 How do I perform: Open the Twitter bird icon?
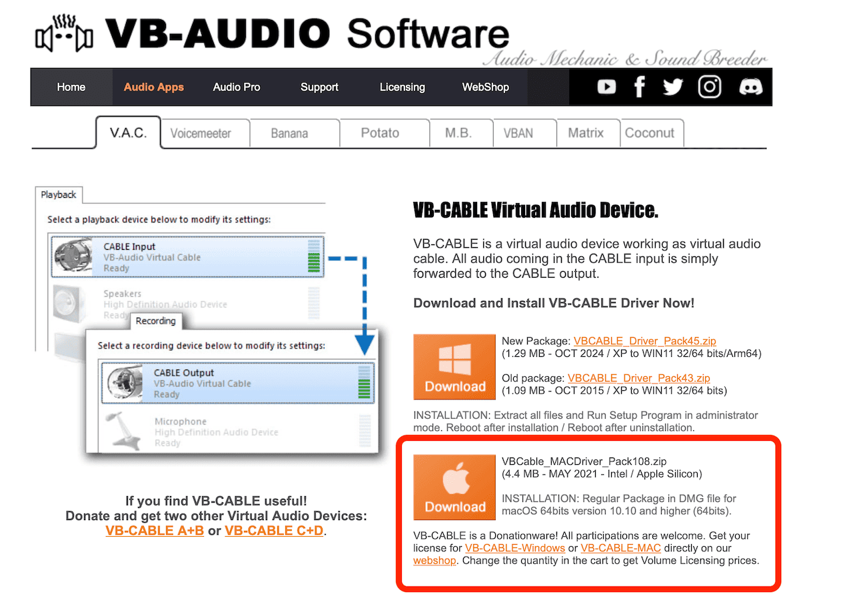[673, 87]
